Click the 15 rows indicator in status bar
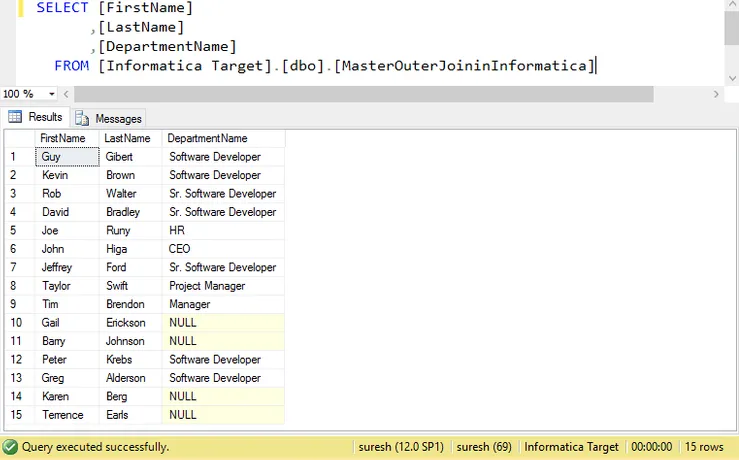Screen dimensions: 739x460 pyautogui.click(x=704, y=447)
